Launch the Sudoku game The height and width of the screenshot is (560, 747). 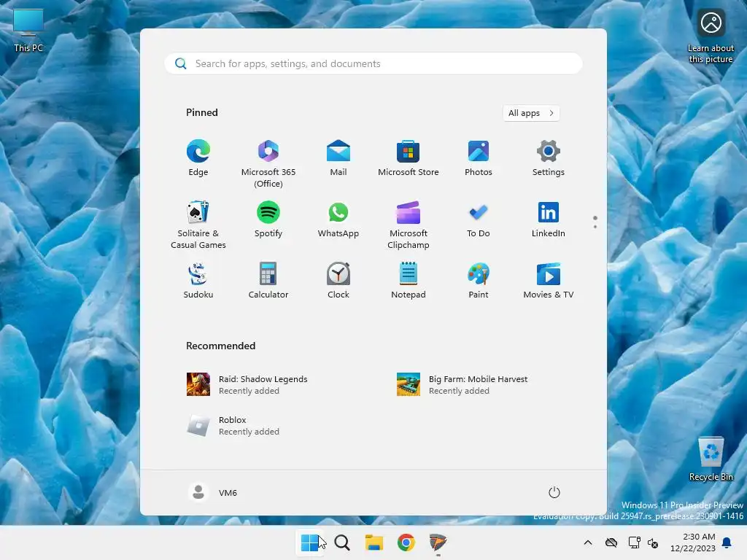pyautogui.click(x=198, y=281)
